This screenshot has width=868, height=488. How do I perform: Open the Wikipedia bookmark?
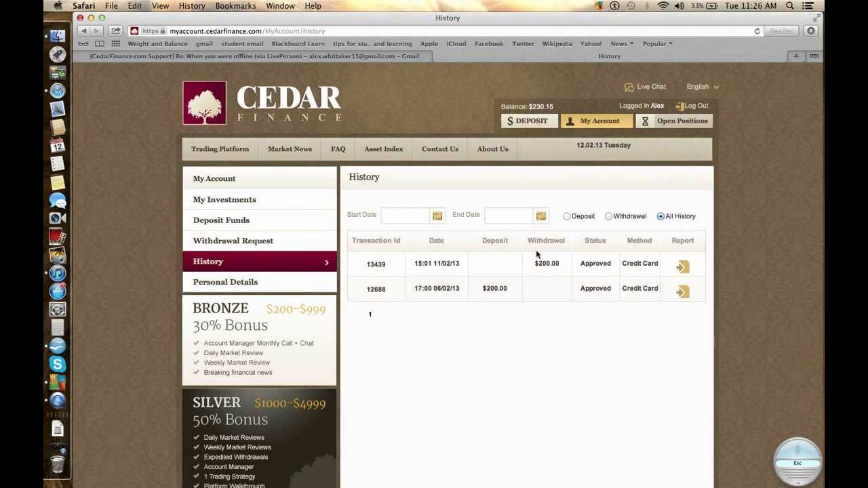click(557, 43)
